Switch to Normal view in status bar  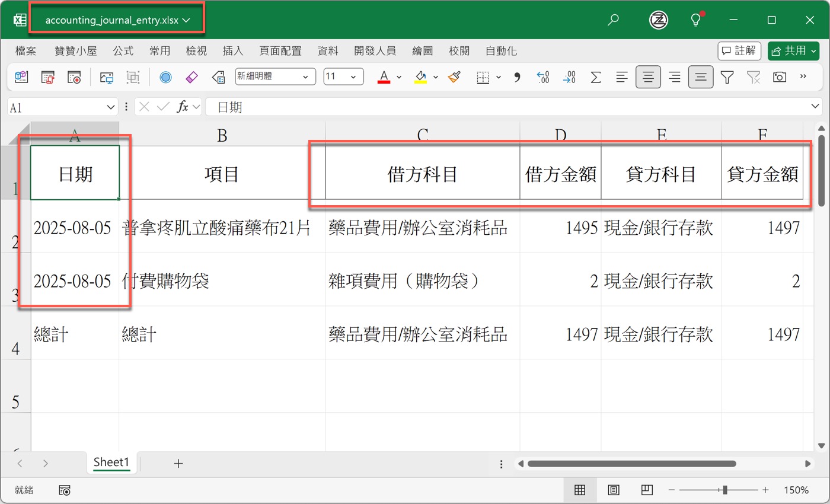pyautogui.click(x=580, y=490)
